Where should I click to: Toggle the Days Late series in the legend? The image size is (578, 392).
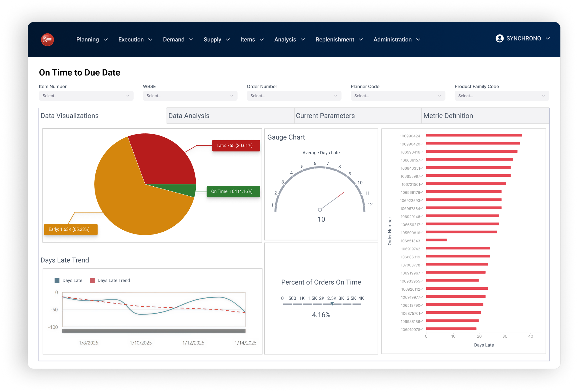[x=72, y=280]
